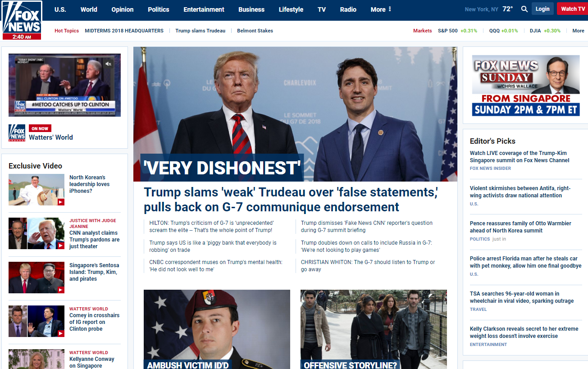Viewport: 588px width, 369px height.
Task: Click the Fox News Channel logo beside On Now
Action: (x=17, y=133)
